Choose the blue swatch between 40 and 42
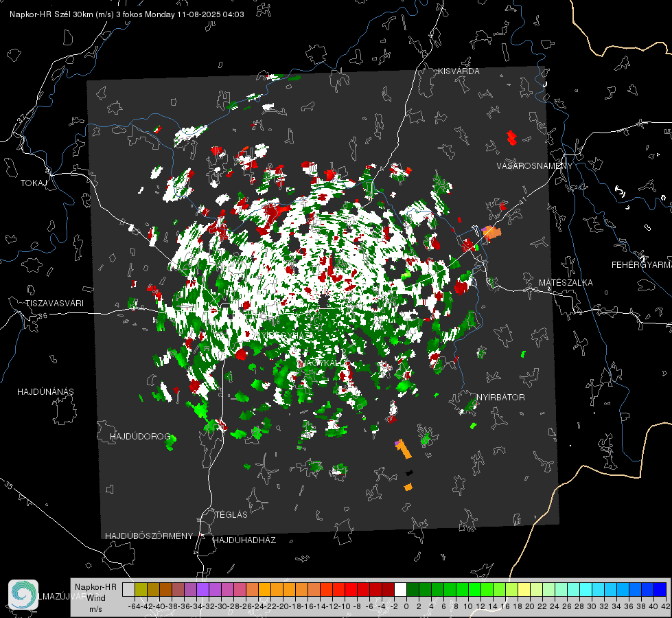 tap(660, 590)
